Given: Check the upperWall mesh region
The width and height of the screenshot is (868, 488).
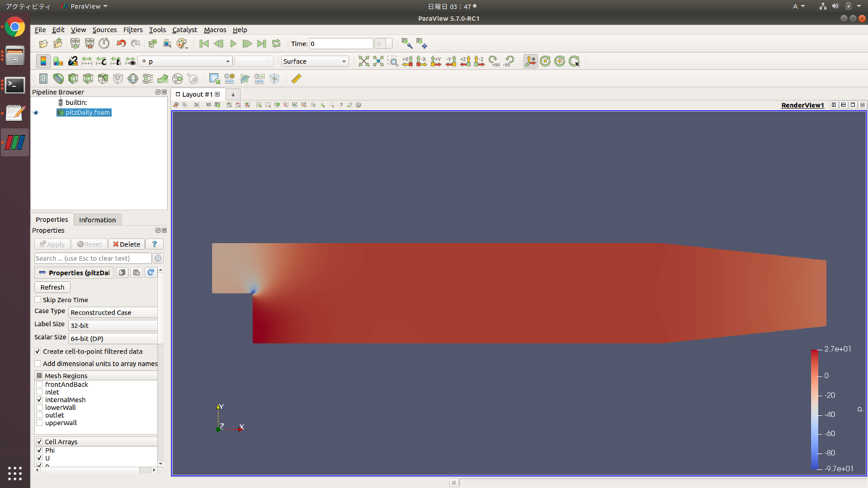Looking at the screenshot, I should (40, 423).
